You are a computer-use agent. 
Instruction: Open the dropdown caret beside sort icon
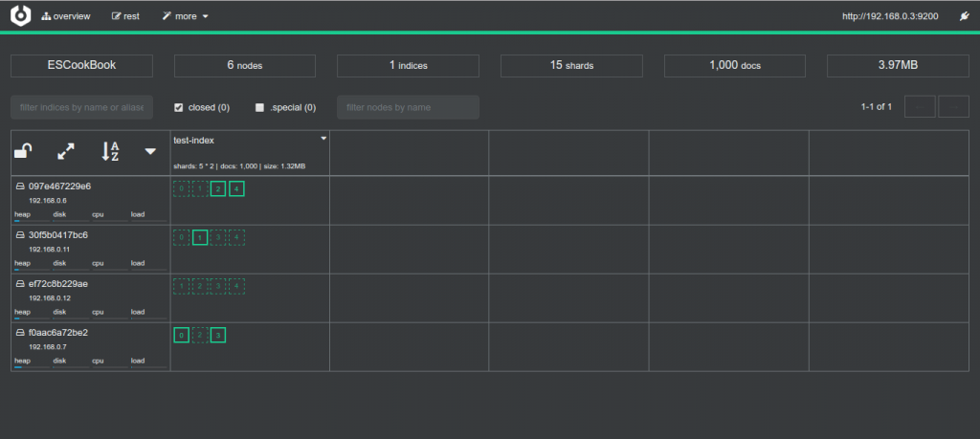click(x=150, y=151)
